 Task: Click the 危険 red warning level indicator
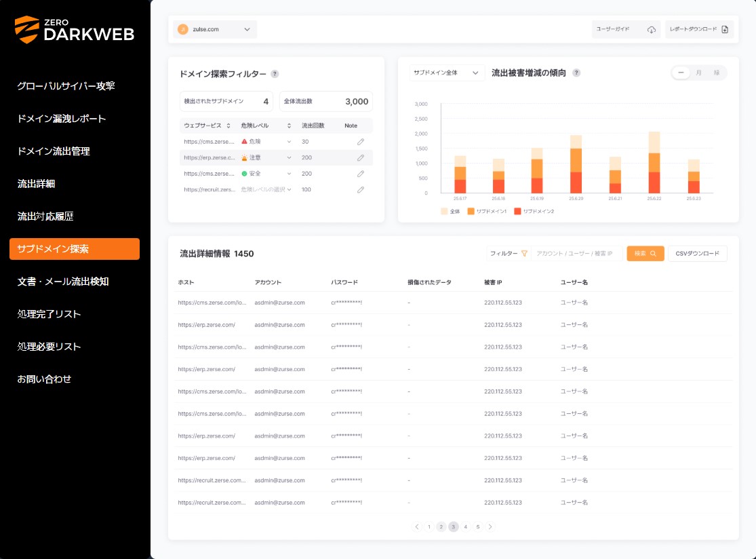tap(259, 142)
